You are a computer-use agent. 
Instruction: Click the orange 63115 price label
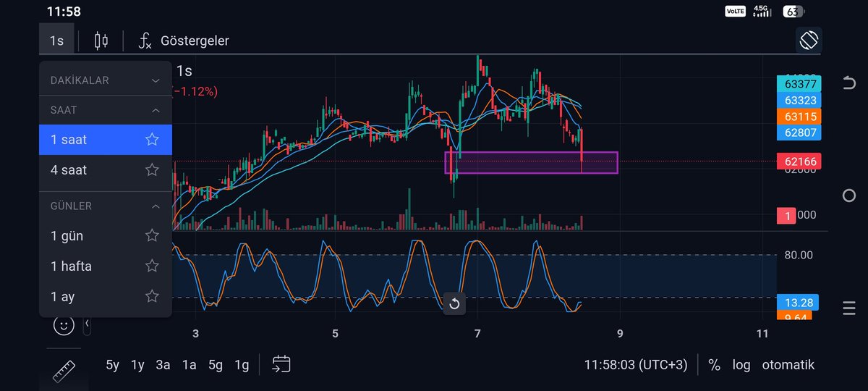pyautogui.click(x=800, y=117)
